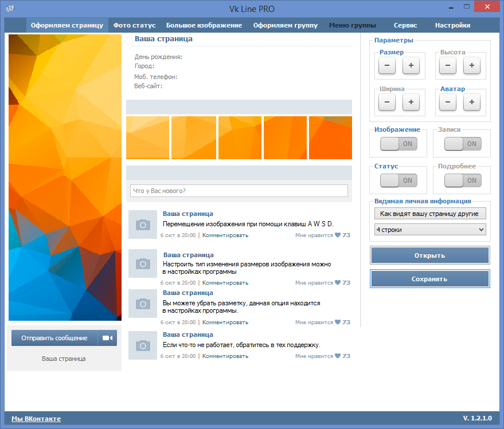
Task: Click 'Ваша страница' heading above AWSD keys post
Action: click(x=188, y=214)
